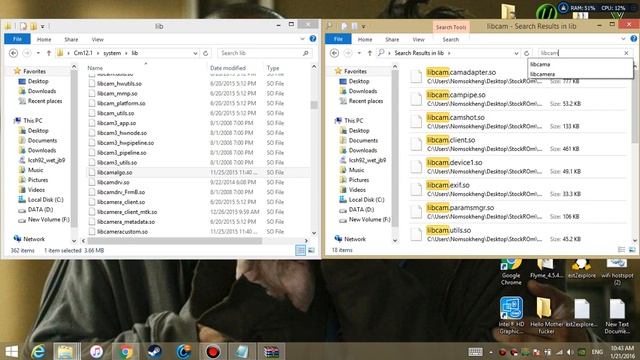Click Type column header
The height and width of the screenshot is (360, 640).
tap(273, 68)
